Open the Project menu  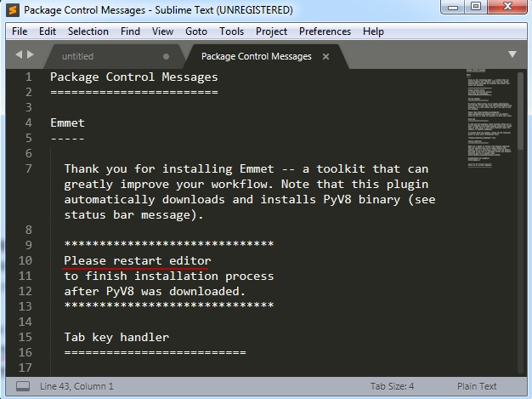[271, 31]
